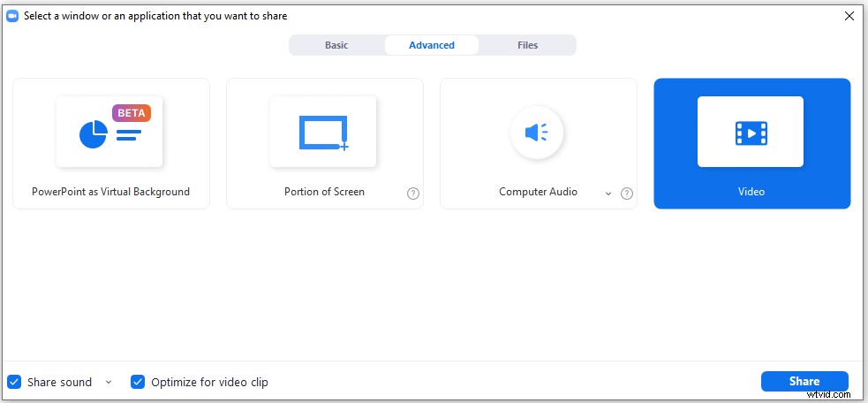868x403 pixels.
Task: Switch to the Files tab
Action: pyautogui.click(x=527, y=45)
